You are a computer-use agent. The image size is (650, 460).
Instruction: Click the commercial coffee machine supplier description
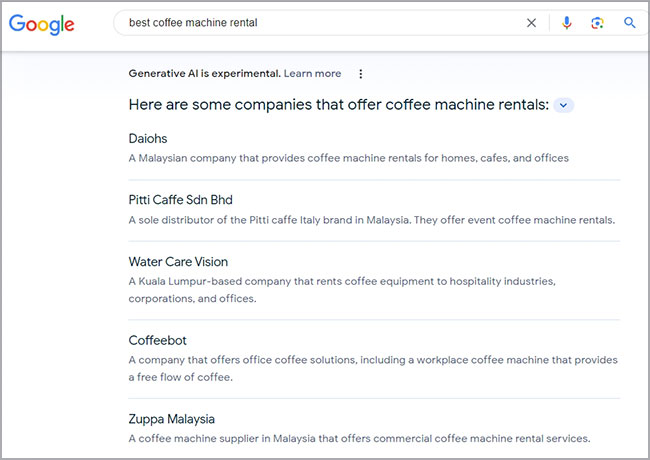pos(359,438)
